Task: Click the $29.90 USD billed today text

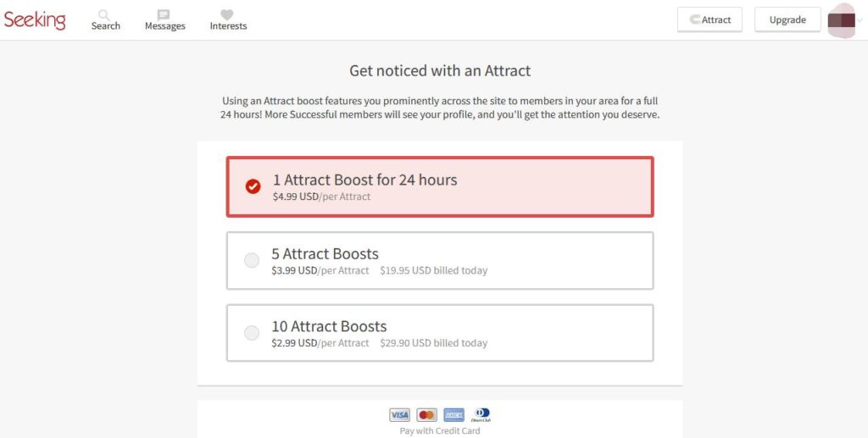Action: pyautogui.click(x=433, y=343)
